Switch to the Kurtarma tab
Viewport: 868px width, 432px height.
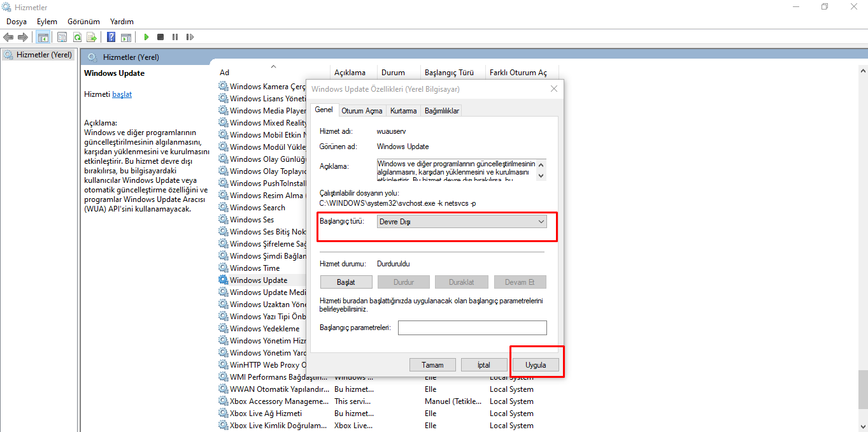(403, 111)
